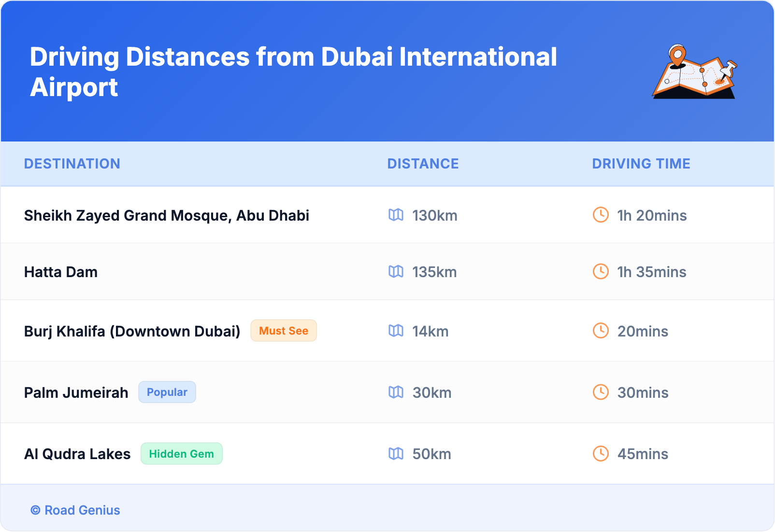Screen dimensions: 775x532
Task: Click the Distance column header
Action: click(423, 164)
